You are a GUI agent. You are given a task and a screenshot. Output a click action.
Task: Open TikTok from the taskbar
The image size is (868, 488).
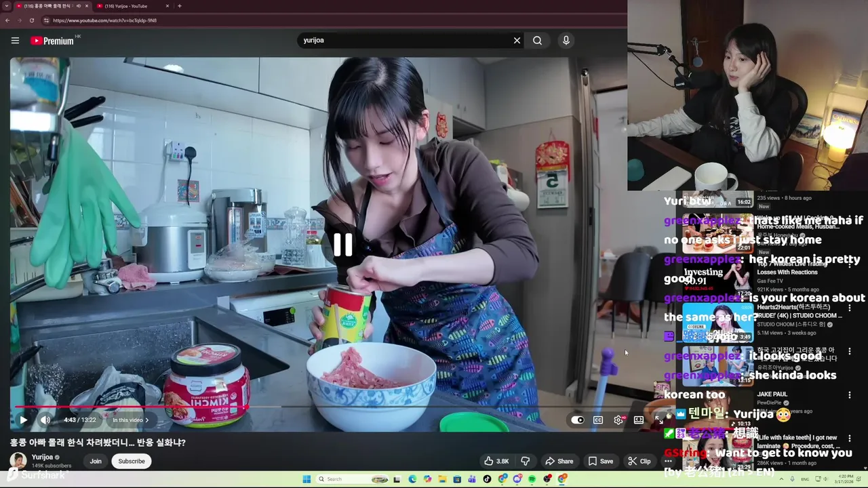(x=487, y=479)
